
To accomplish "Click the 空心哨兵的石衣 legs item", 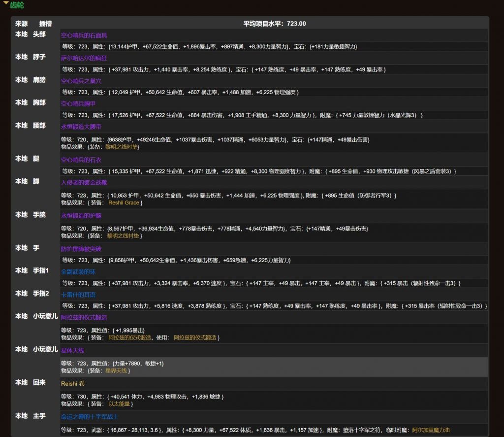I will click(81, 160).
